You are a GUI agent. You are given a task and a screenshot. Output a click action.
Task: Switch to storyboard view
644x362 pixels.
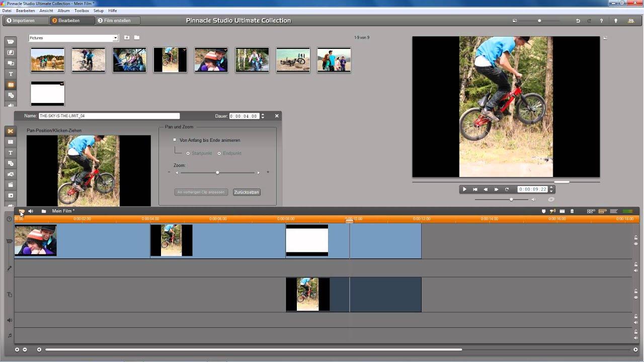[x=591, y=211]
